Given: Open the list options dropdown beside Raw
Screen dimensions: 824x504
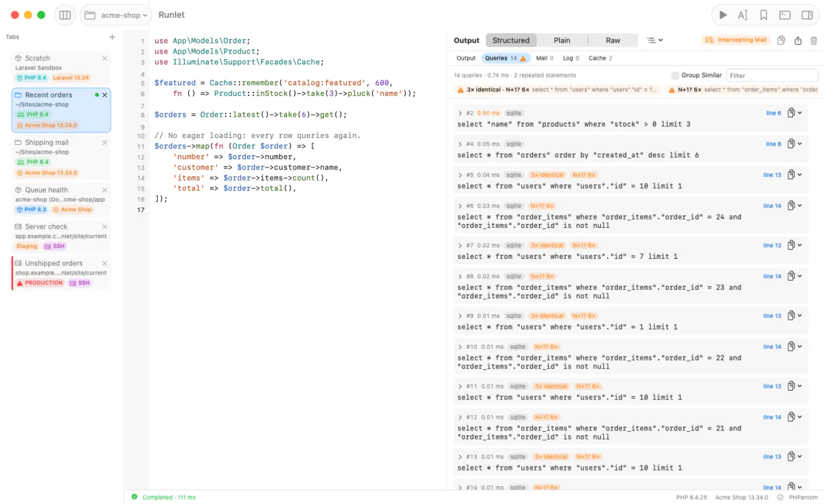Looking at the screenshot, I should pos(655,41).
